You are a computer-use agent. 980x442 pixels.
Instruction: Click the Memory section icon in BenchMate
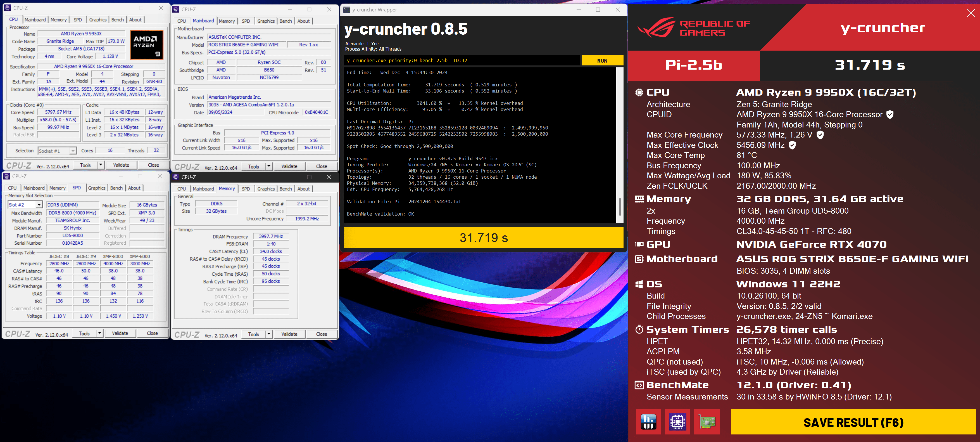click(639, 199)
